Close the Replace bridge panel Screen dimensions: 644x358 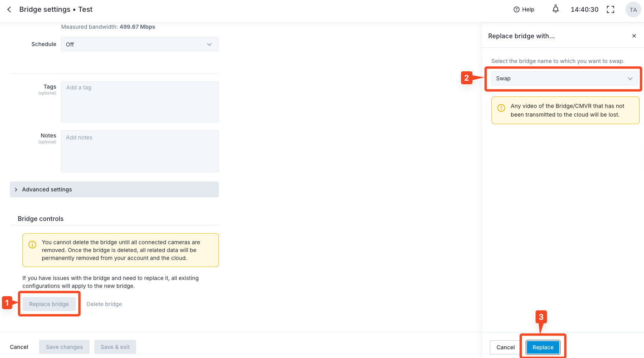[x=634, y=36]
